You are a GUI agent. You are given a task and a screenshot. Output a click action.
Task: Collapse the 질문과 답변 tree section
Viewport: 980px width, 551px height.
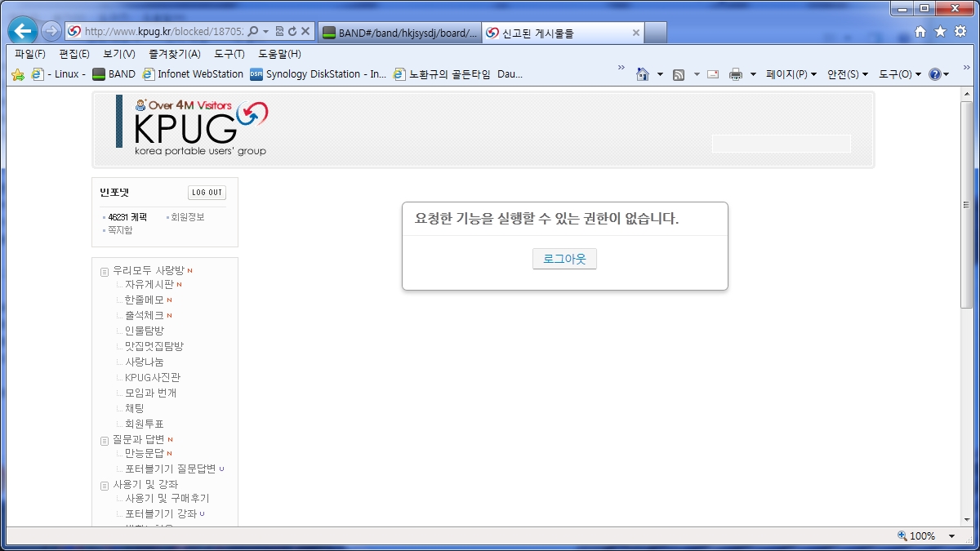(x=105, y=441)
